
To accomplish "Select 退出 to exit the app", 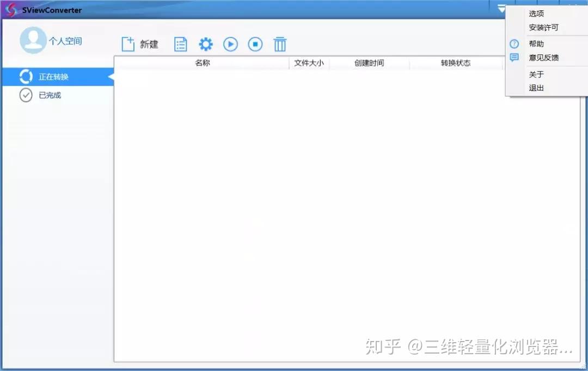I will (x=536, y=88).
